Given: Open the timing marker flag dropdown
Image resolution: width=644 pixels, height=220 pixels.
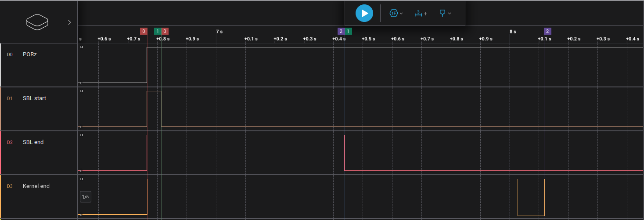Looking at the screenshot, I should (x=445, y=13).
